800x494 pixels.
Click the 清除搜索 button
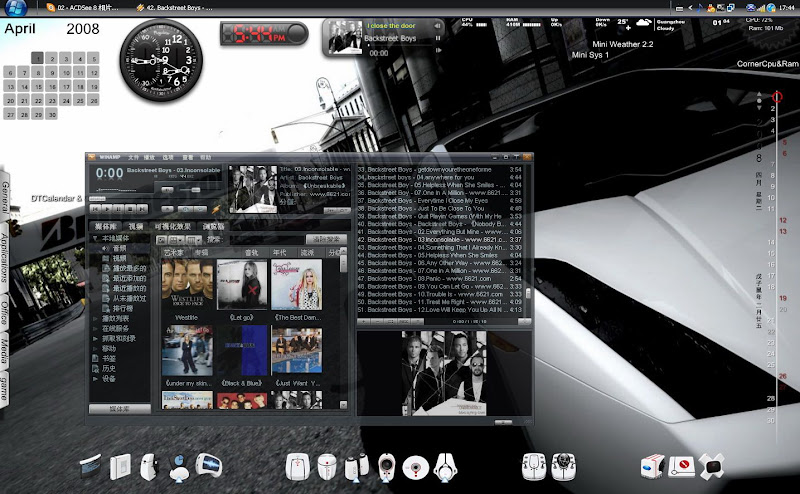point(327,239)
